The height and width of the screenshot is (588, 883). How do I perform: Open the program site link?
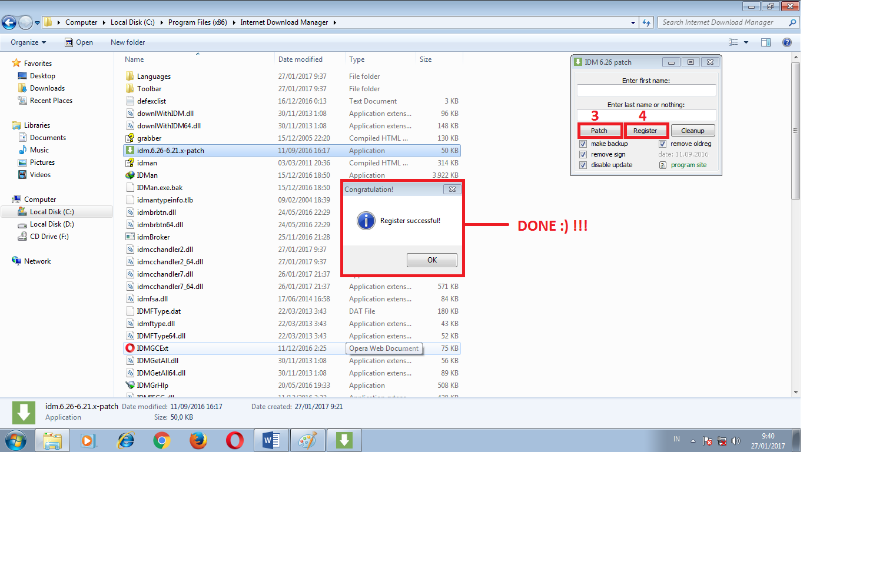click(x=689, y=165)
